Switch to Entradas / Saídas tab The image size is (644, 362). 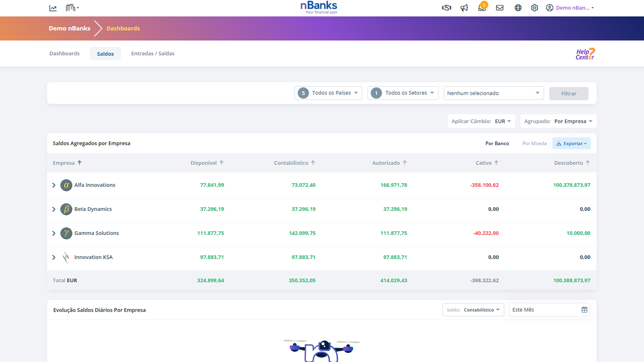click(153, 54)
